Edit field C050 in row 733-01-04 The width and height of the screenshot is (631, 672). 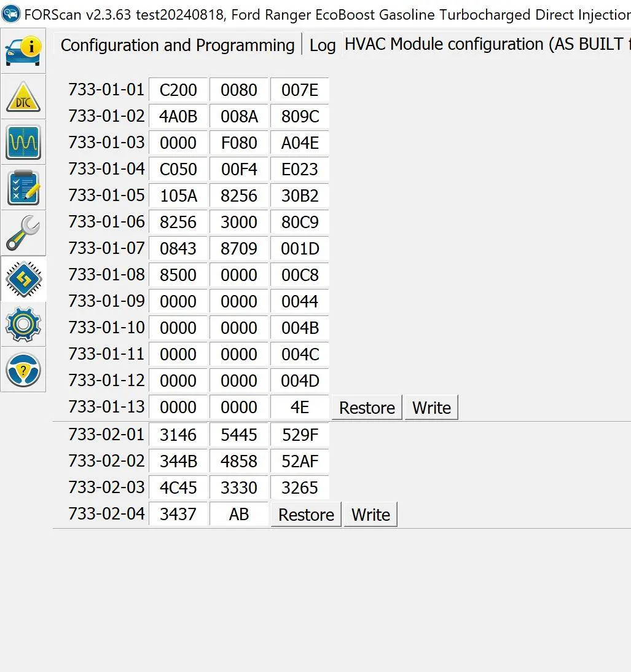[x=178, y=169]
